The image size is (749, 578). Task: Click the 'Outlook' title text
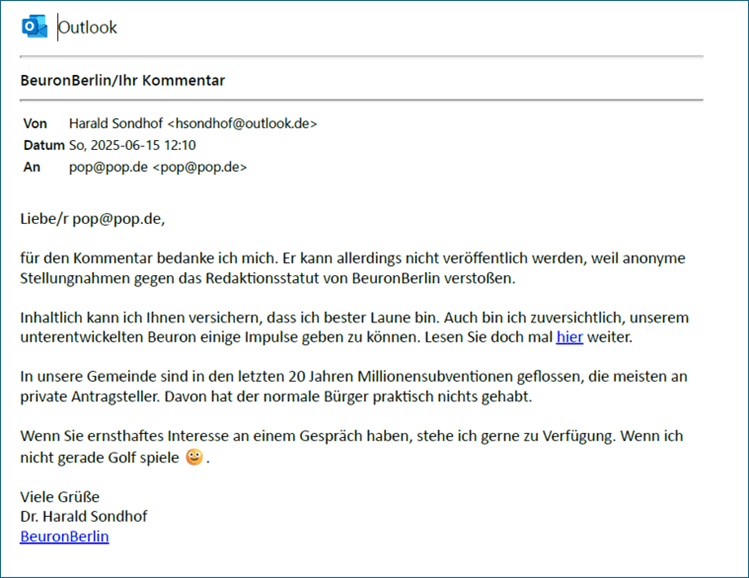(x=87, y=27)
